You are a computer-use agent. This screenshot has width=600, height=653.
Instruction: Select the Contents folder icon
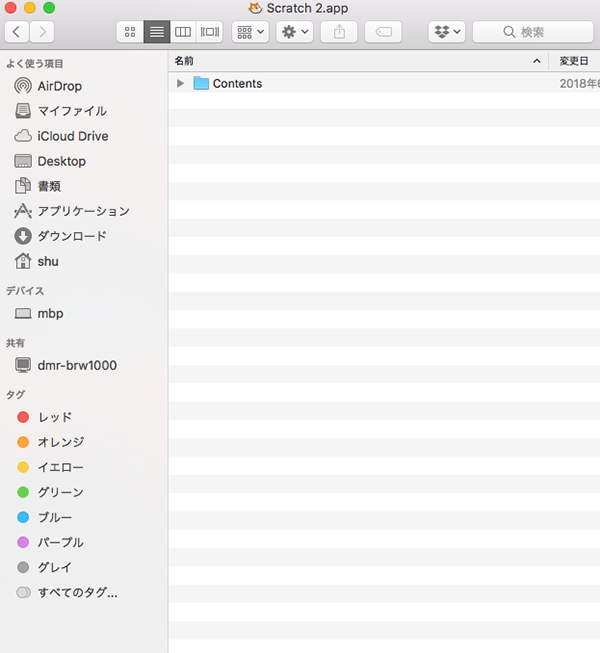[x=201, y=83]
